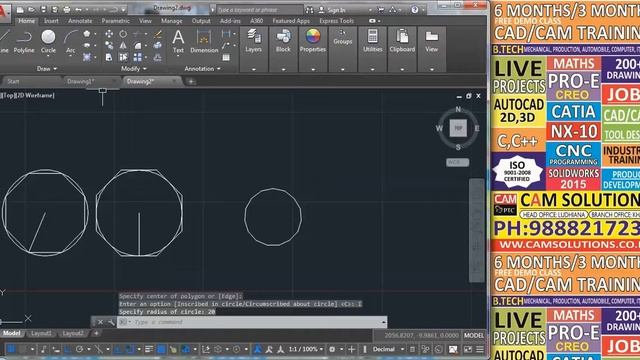This screenshot has height=360, width=640.
Task: Switch to the Annotate ribbon tab
Action: click(x=80, y=21)
